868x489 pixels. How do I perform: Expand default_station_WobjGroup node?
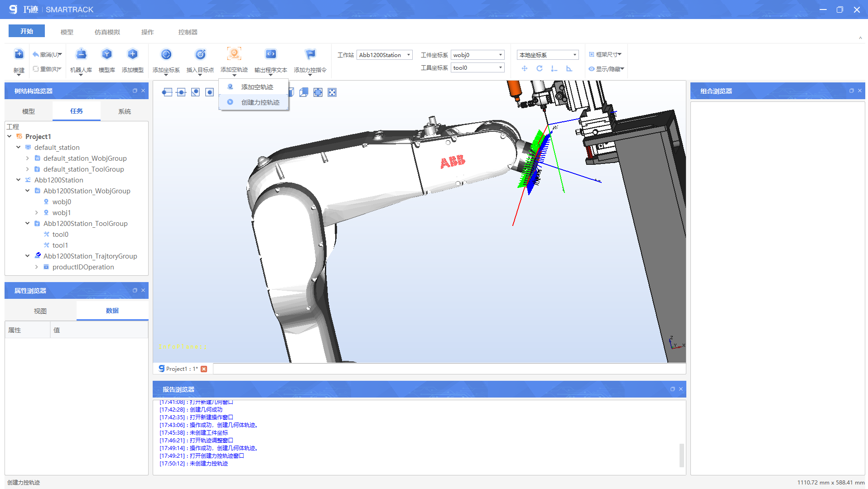(28, 158)
